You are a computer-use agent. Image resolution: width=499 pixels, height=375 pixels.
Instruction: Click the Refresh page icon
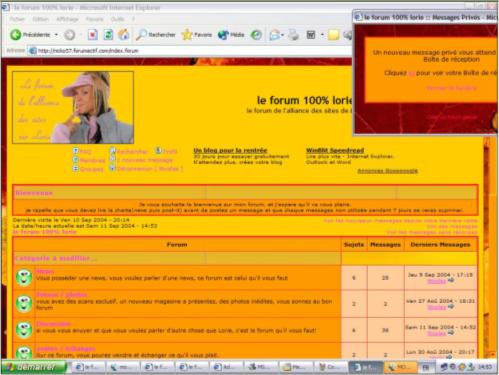coord(108,35)
